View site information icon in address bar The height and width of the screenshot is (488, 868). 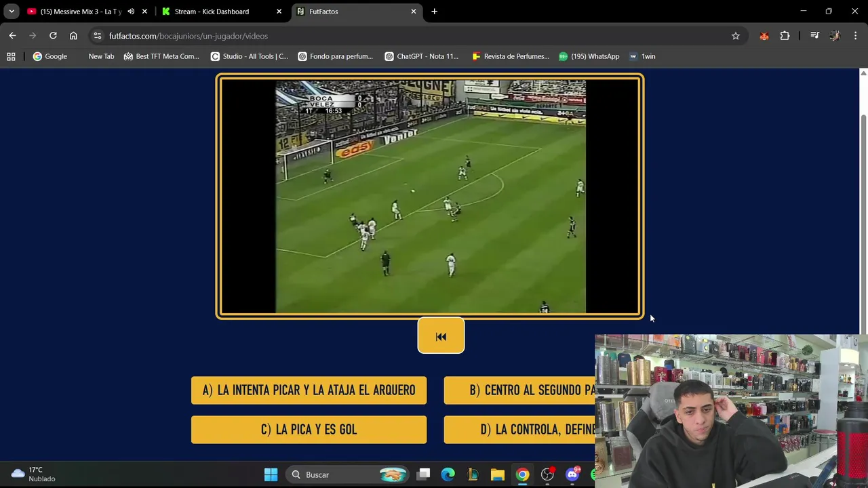[x=98, y=36]
